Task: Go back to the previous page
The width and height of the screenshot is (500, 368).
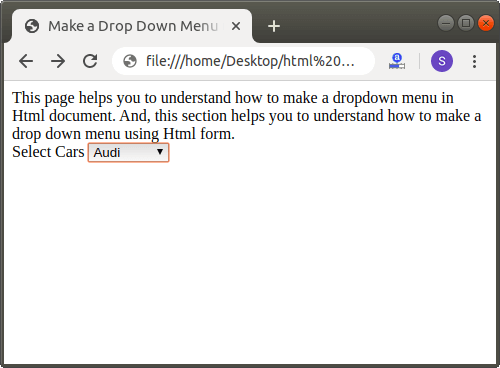Action: pos(26,61)
